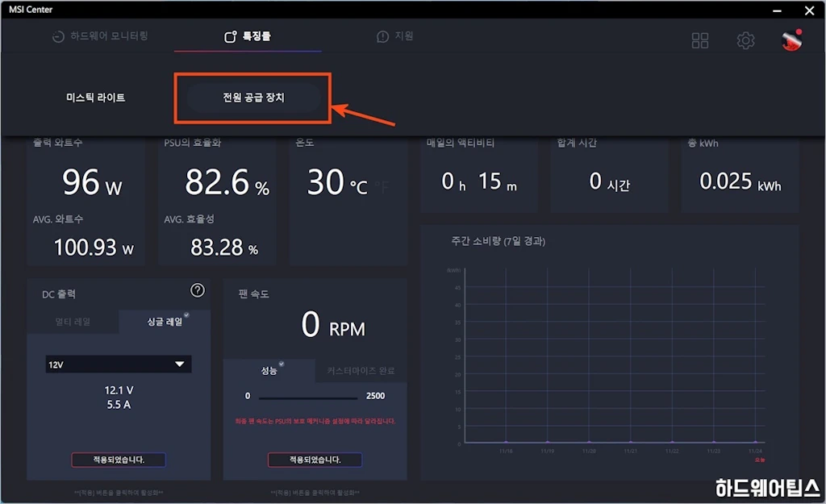Click 적용되었습니다 button under 팬 속도
826x504 pixels.
tap(315, 460)
